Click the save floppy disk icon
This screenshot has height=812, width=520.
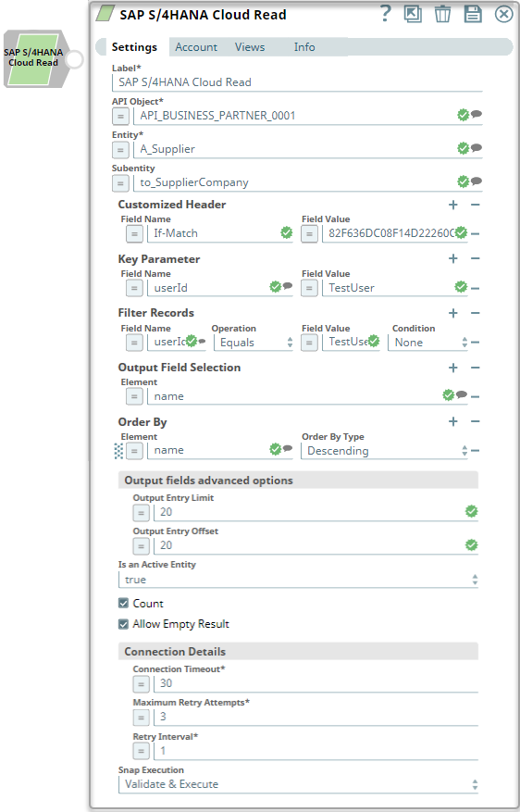[473, 14]
